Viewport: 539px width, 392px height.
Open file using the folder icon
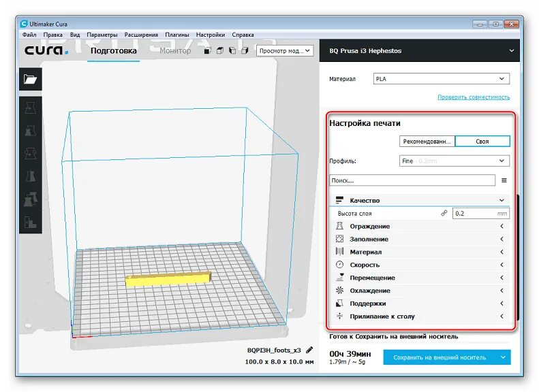point(30,80)
